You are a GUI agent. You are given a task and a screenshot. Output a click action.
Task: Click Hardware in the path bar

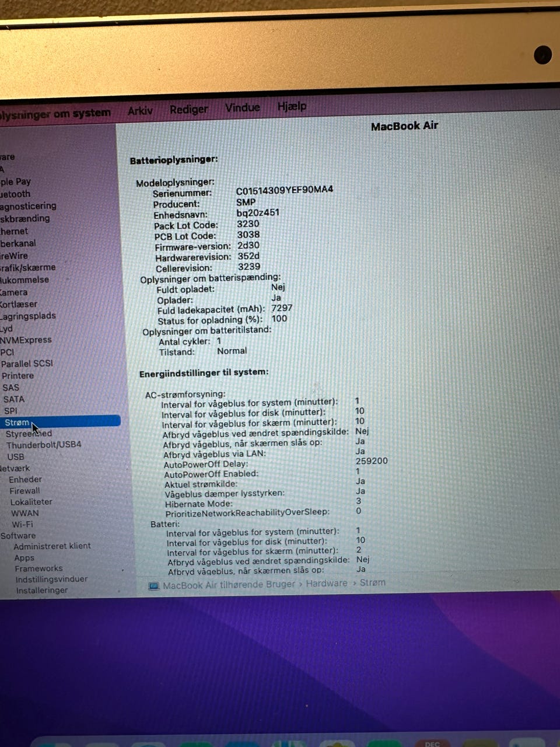click(326, 583)
